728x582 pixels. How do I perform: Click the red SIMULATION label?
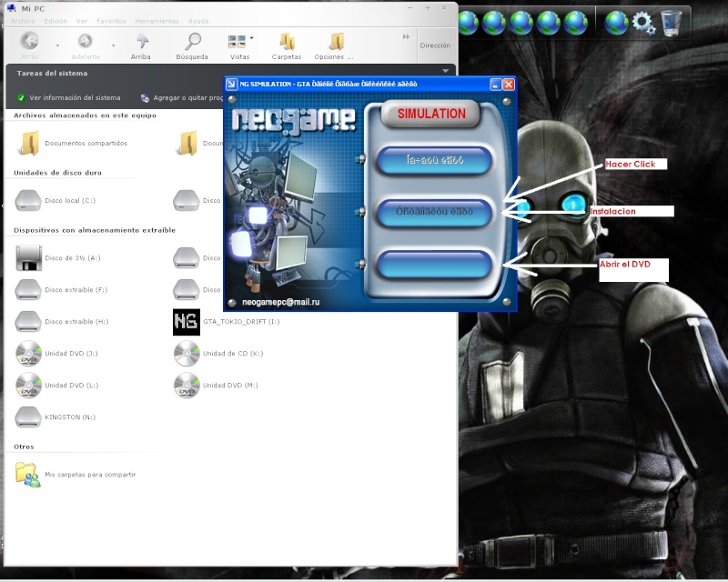click(x=431, y=114)
